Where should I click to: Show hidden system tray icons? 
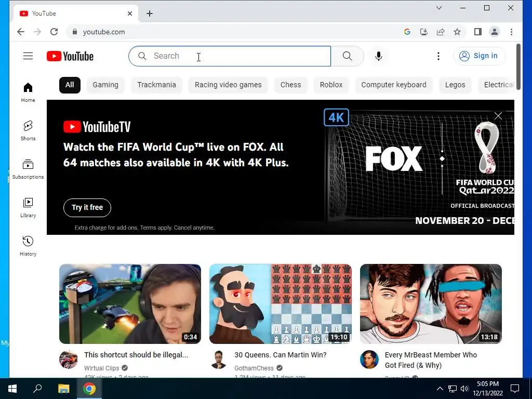440,389
